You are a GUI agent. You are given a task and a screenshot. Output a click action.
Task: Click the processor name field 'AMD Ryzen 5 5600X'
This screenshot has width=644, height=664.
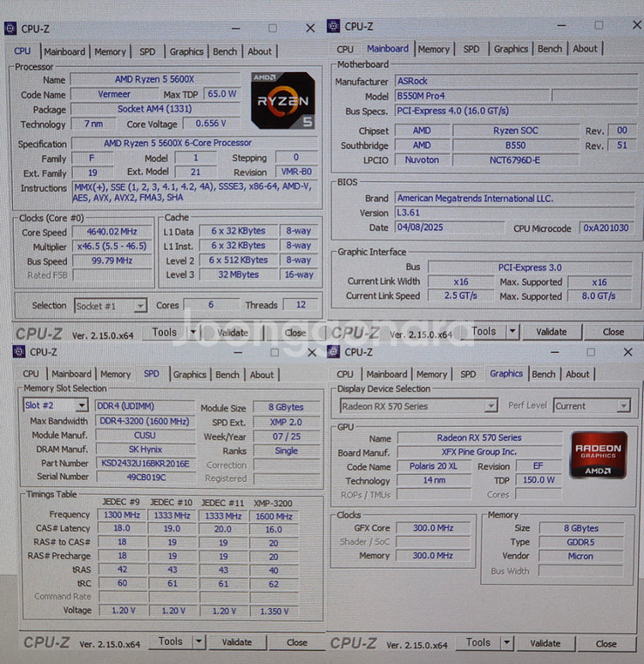pos(155,79)
